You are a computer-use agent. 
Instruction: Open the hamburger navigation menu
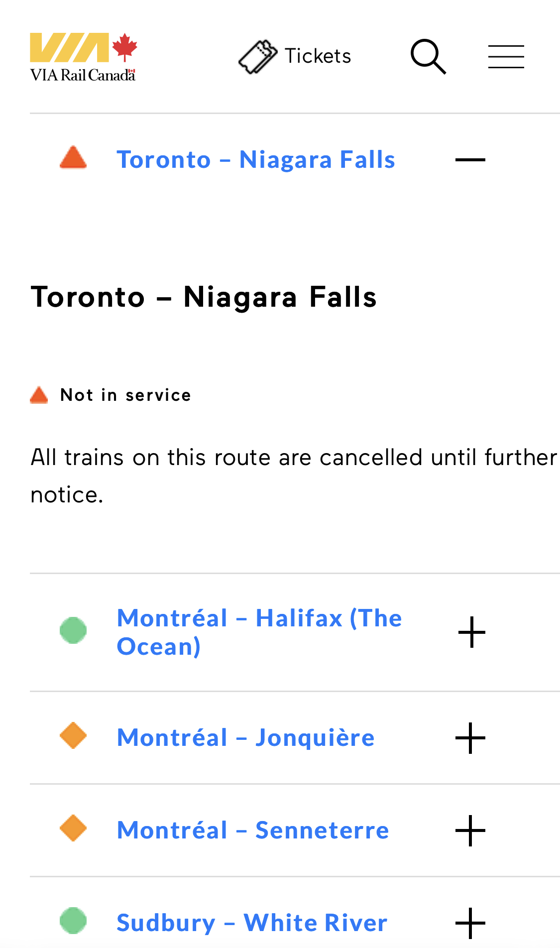(x=506, y=57)
